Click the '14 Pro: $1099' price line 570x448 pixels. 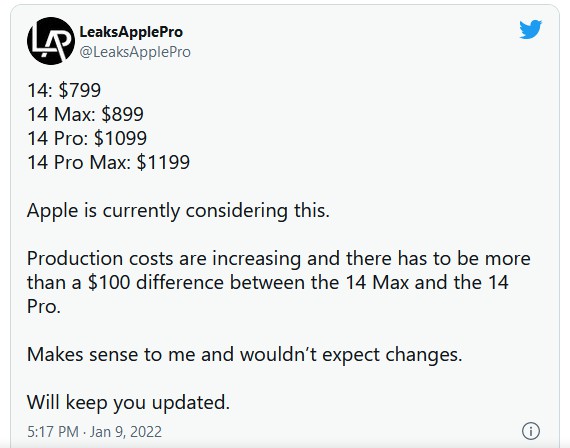pyautogui.click(x=87, y=138)
